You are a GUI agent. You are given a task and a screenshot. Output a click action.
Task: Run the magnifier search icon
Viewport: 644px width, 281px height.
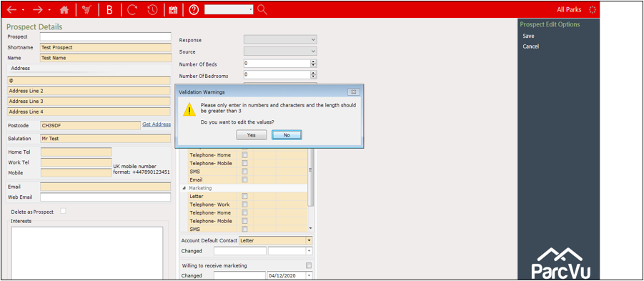click(x=262, y=9)
